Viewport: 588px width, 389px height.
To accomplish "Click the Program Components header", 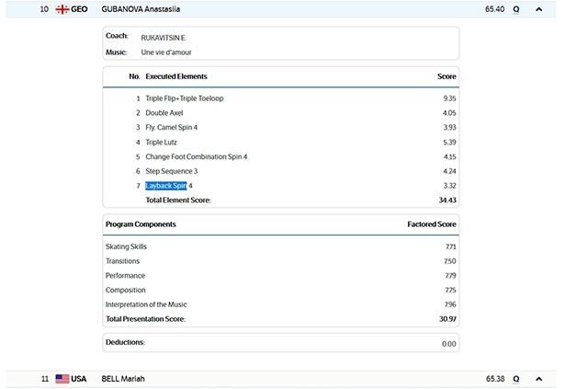I will click(141, 224).
